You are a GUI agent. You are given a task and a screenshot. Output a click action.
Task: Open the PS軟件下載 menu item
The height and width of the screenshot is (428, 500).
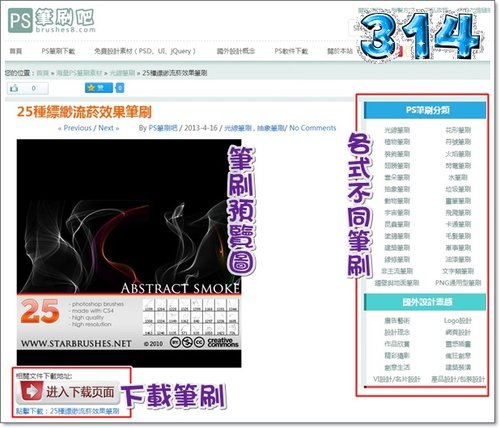click(291, 51)
